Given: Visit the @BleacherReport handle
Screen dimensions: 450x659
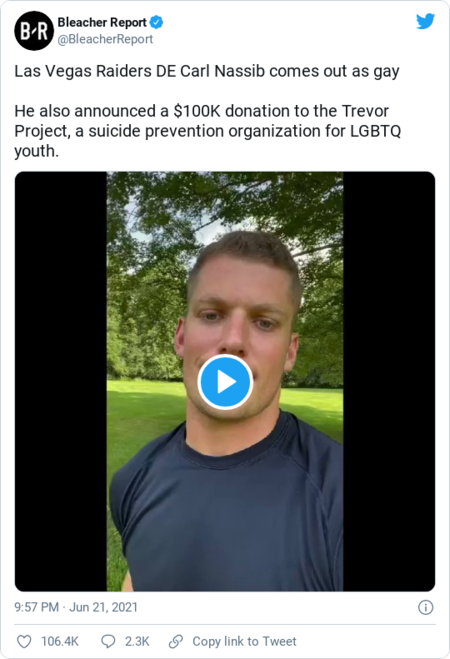Looking at the screenshot, I should (x=105, y=39).
